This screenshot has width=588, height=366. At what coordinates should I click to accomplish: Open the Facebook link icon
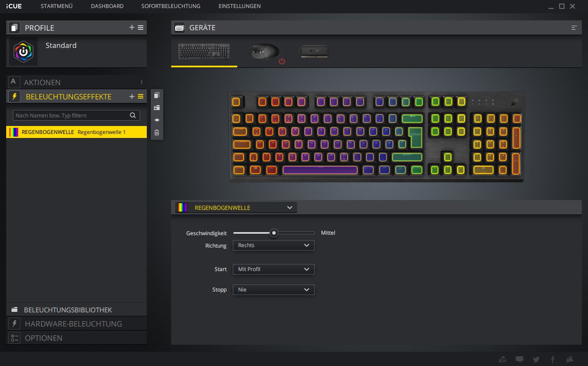[553, 359]
